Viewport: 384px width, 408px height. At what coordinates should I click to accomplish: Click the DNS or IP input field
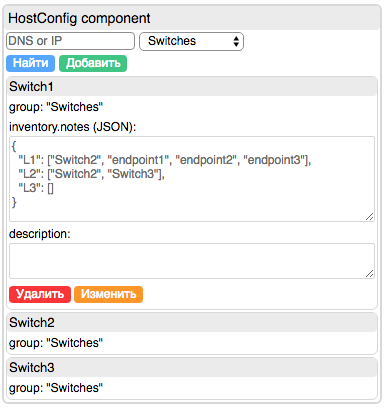point(70,41)
